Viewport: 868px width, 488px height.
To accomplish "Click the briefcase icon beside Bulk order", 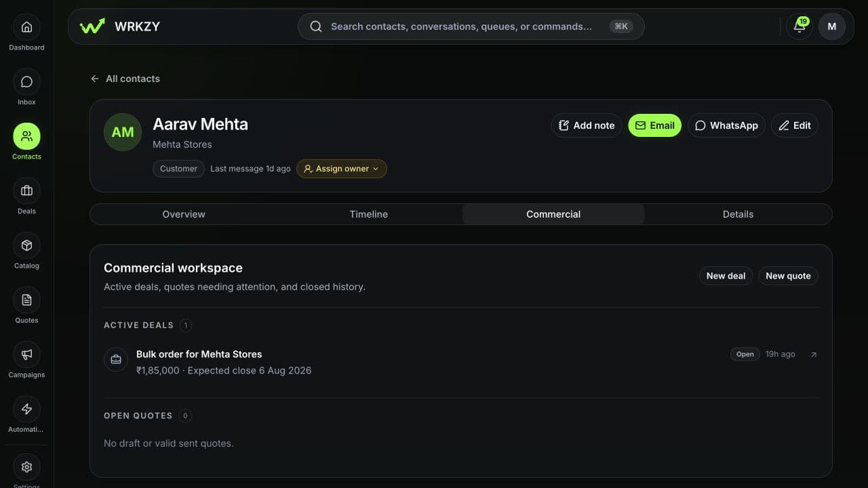I will click(x=116, y=359).
